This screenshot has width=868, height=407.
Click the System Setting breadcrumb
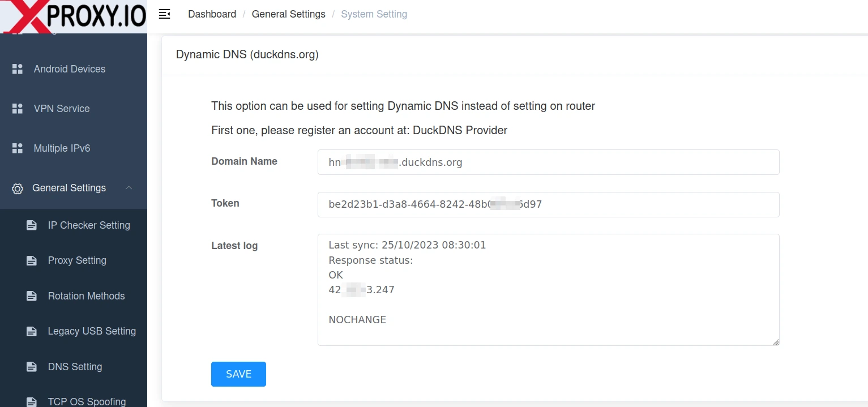[x=374, y=14]
